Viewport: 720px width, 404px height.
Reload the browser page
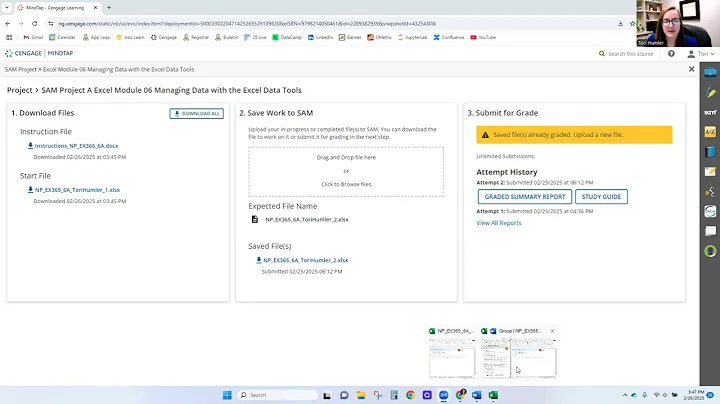pyautogui.click(x=34, y=23)
